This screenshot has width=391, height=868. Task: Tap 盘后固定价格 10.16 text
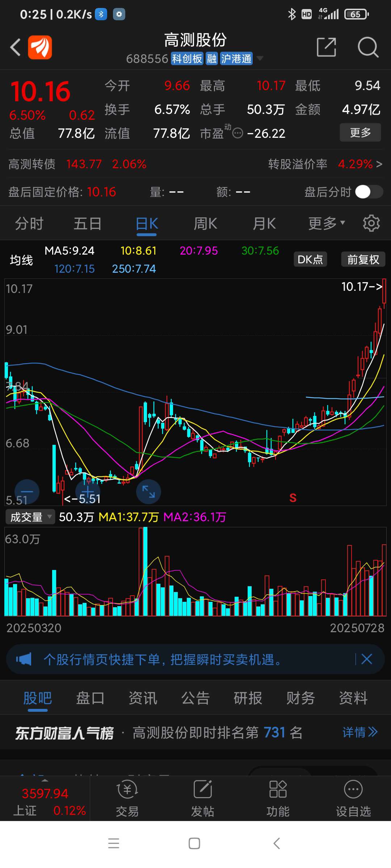click(x=62, y=192)
